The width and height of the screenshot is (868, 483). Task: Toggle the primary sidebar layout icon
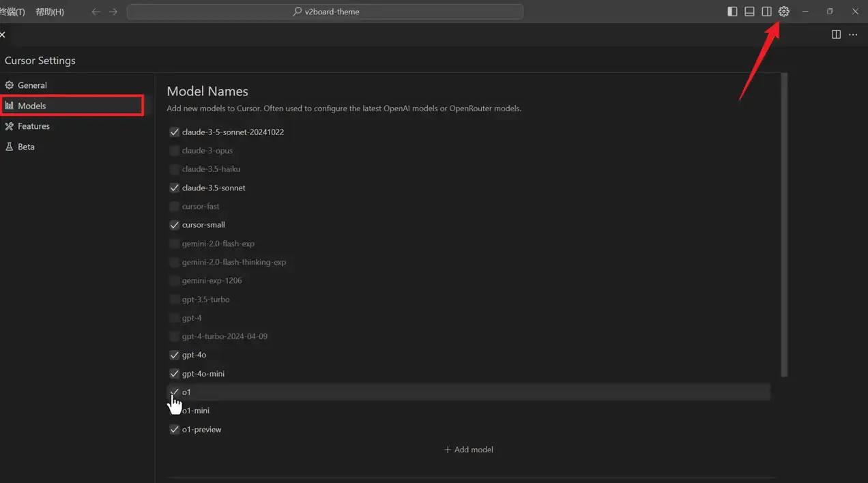[x=732, y=12]
